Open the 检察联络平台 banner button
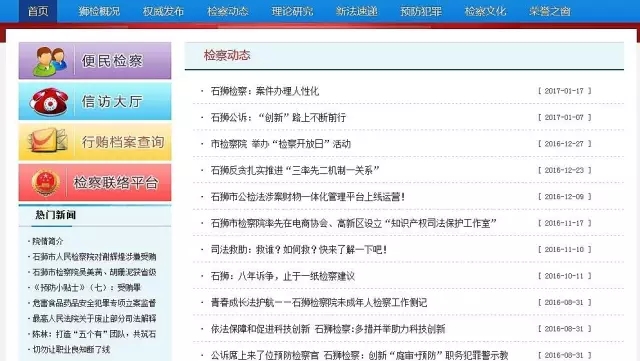Viewport: 640px width, 361px height. (95, 183)
